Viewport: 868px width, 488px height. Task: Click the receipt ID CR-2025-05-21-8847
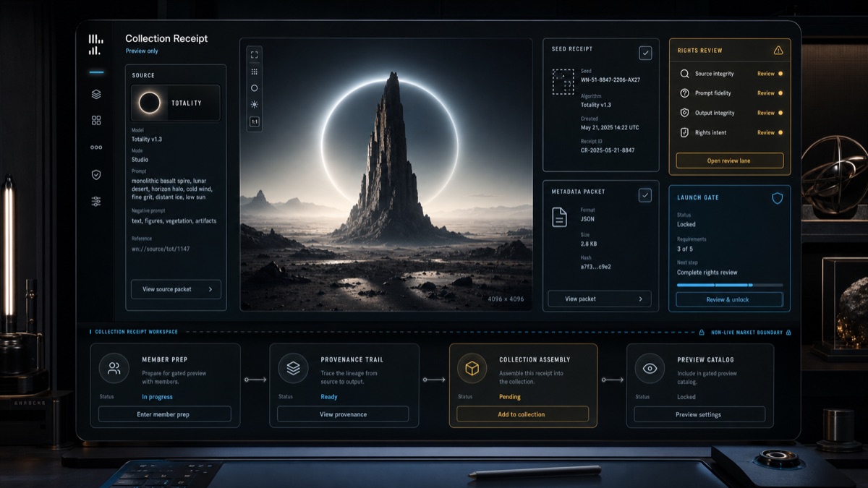click(x=608, y=150)
